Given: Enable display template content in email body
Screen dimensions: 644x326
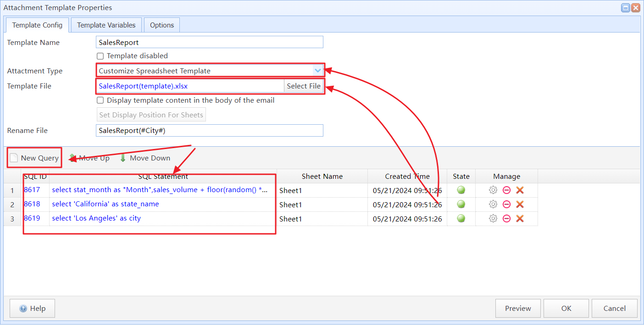Looking at the screenshot, I should coord(100,100).
